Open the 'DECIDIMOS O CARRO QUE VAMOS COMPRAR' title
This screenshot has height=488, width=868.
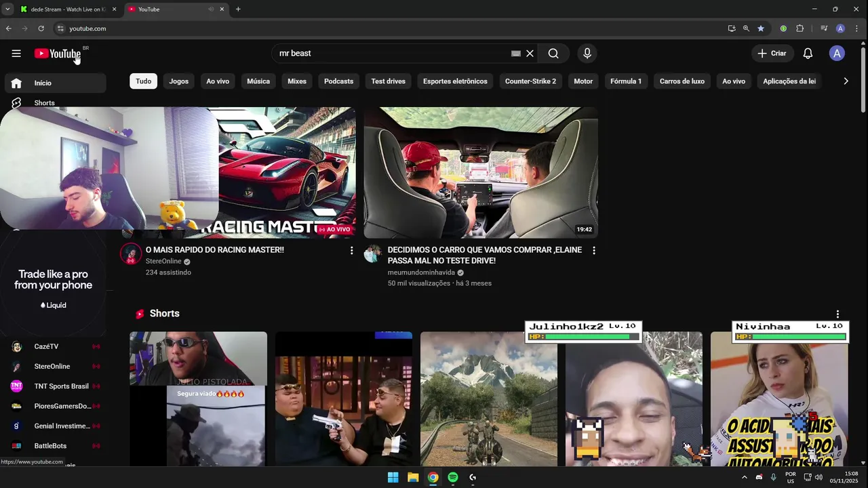pyautogui.click(x=485, y=256)
